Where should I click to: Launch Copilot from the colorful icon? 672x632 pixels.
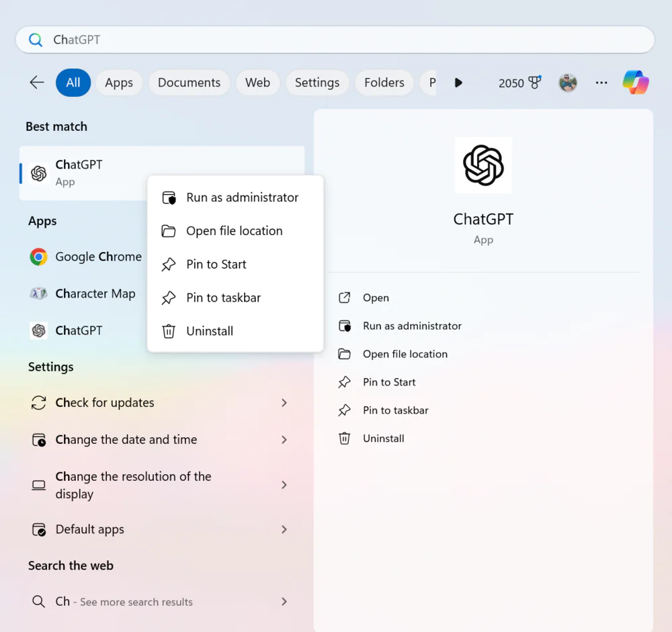tap(636, 82)
